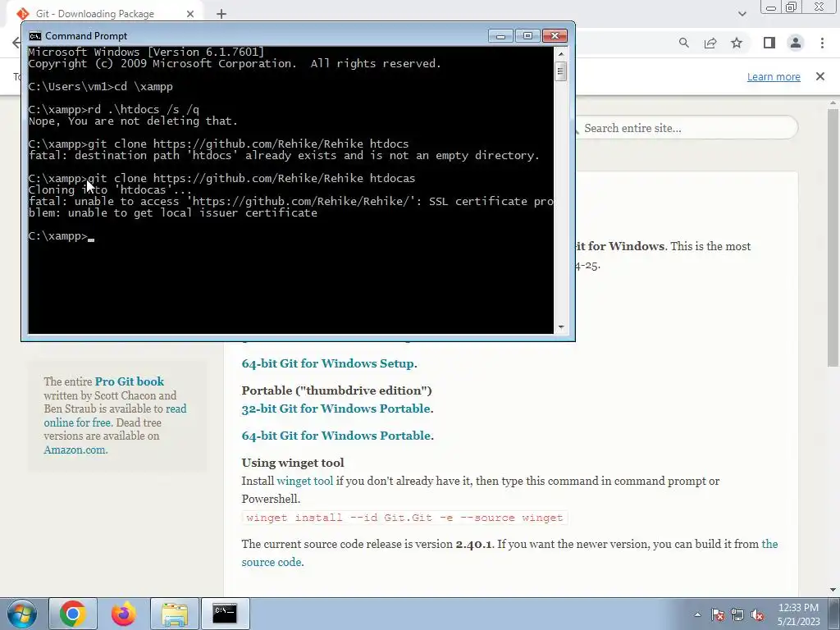840x630 pixels.
Task: Click the Command Prompt scrollbar thumb
Action: click(561, 71)
